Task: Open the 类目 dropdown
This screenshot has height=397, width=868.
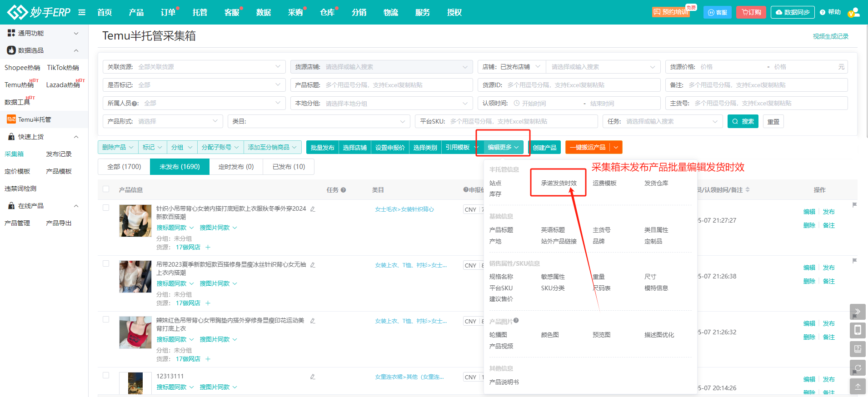Action: (319, 121)
